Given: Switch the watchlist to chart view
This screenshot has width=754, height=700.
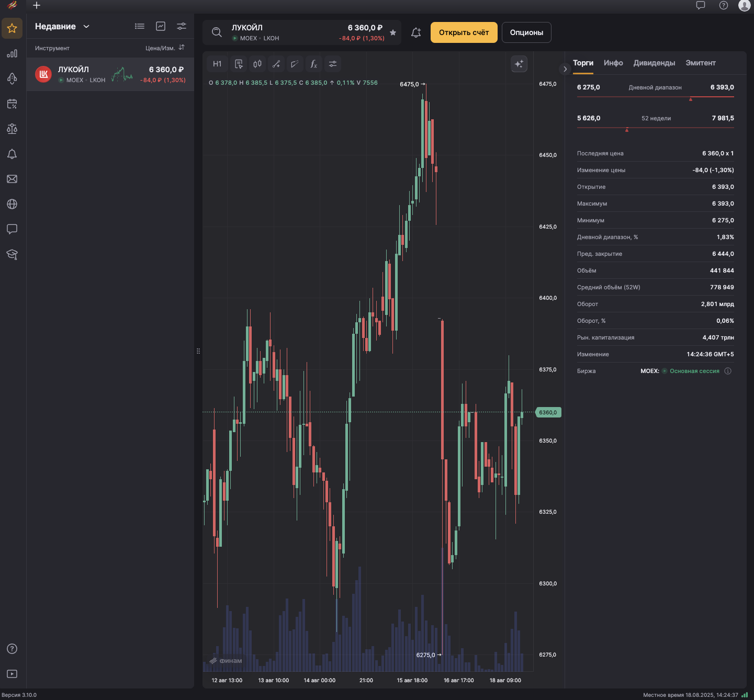Looking at the screenshot, I should (x=161, y=26).
